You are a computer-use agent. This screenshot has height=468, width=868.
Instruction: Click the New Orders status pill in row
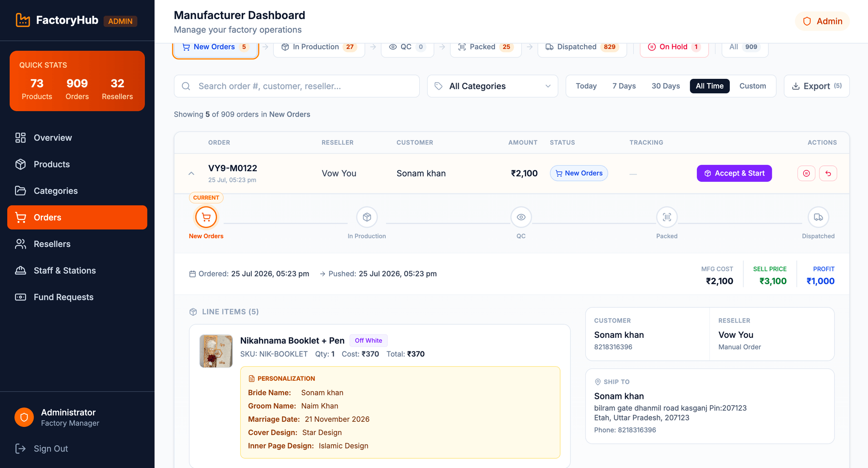pyautogui.click(x=579, y=173)
